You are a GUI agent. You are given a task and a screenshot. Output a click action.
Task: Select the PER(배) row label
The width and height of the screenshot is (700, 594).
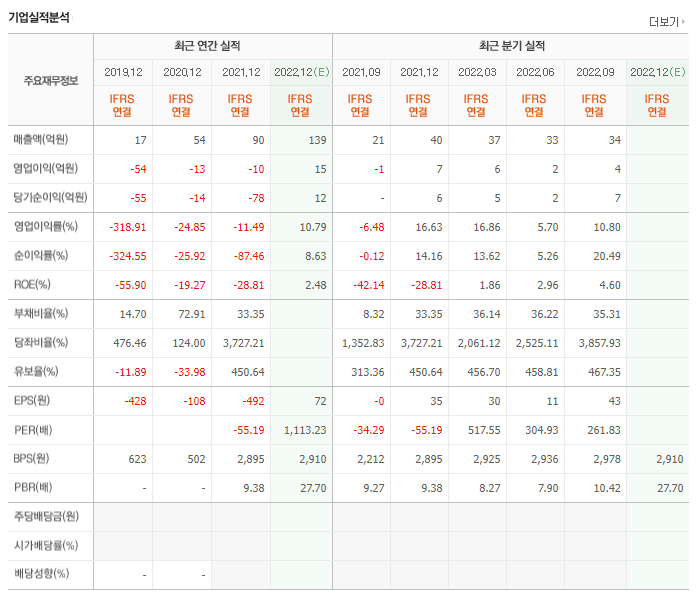(x=33, y=430)
